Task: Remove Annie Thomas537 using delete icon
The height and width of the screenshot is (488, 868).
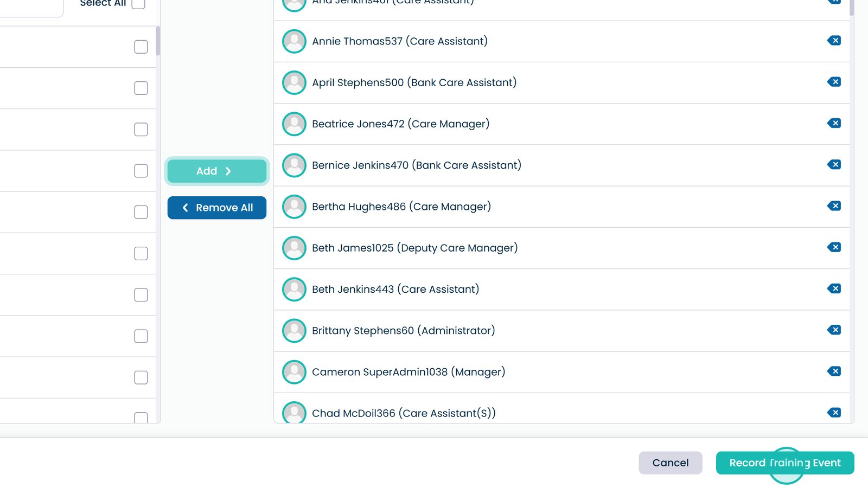Action: tap(834, 41)
